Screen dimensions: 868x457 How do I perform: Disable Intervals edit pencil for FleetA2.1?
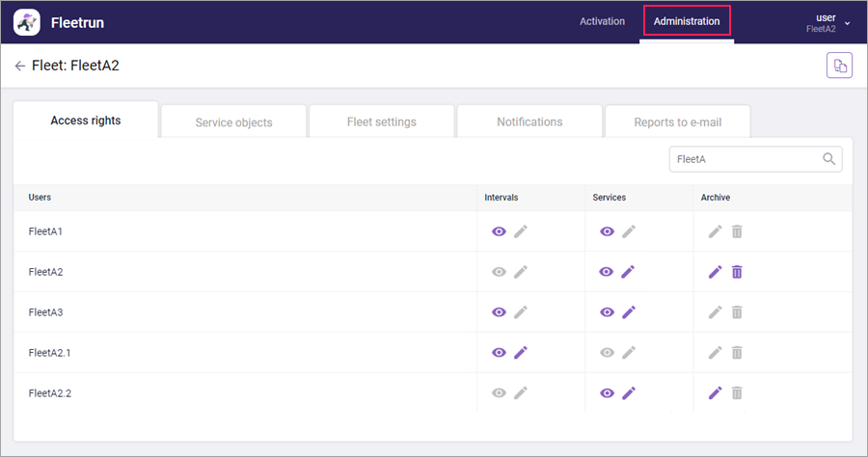[x=521, y=353]
